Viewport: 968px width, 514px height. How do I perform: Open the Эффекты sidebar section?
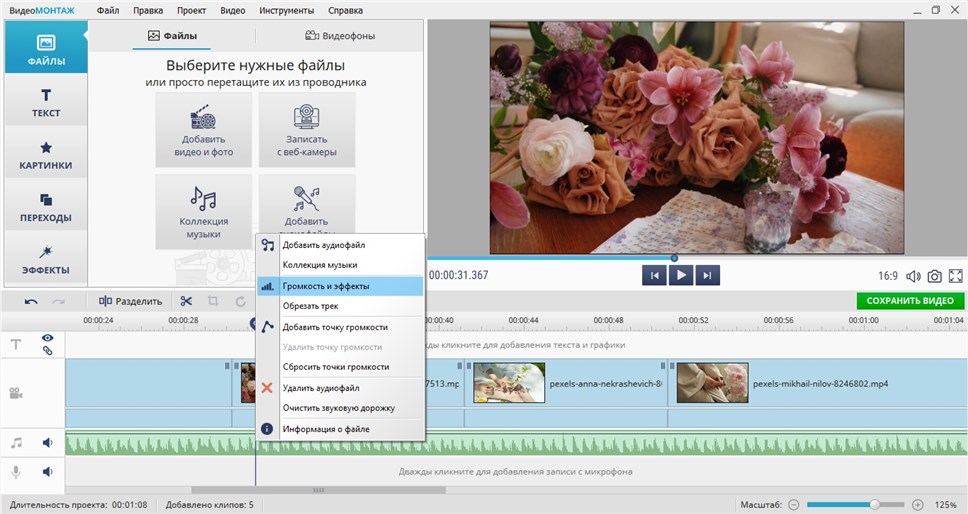coord(46,259)
